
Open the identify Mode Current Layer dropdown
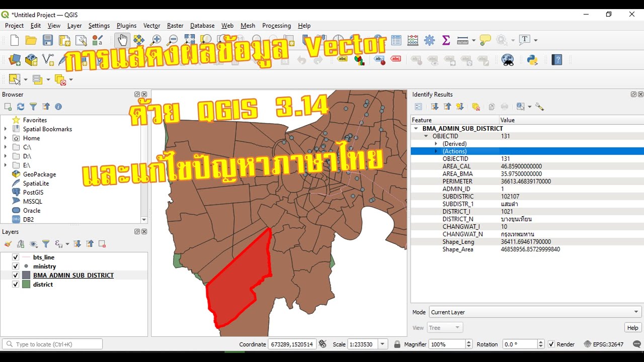[535, 312]
